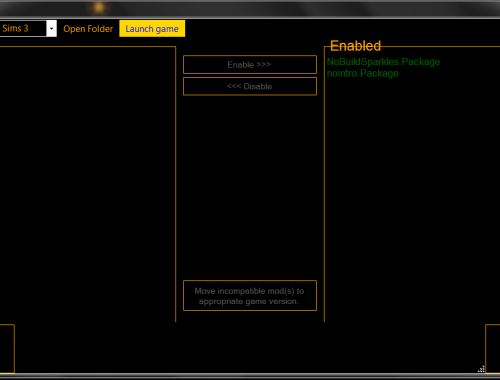Select nointro.Package in Enabled list
500x380 pixels.
(x=363, y=73)
